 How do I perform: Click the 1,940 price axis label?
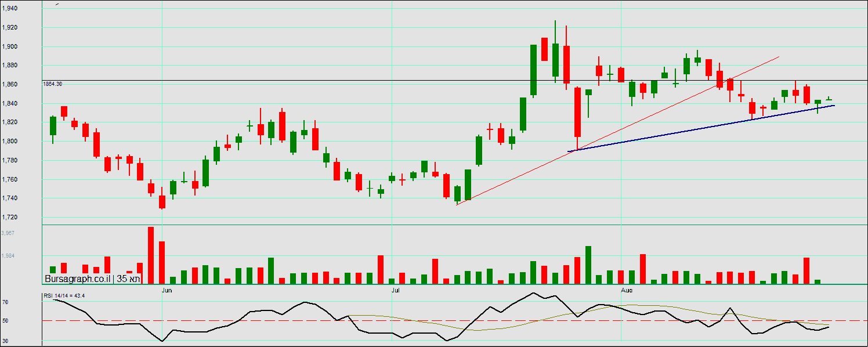coord(9,9)
